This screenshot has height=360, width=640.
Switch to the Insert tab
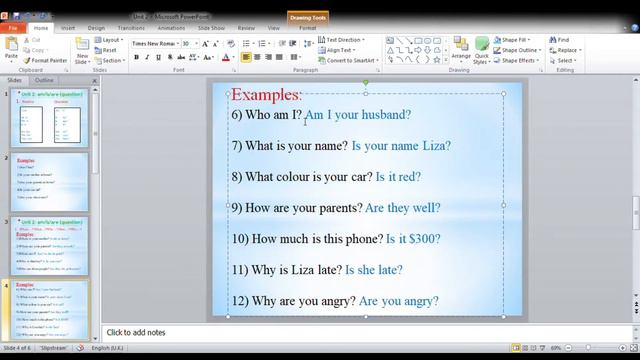68,28
